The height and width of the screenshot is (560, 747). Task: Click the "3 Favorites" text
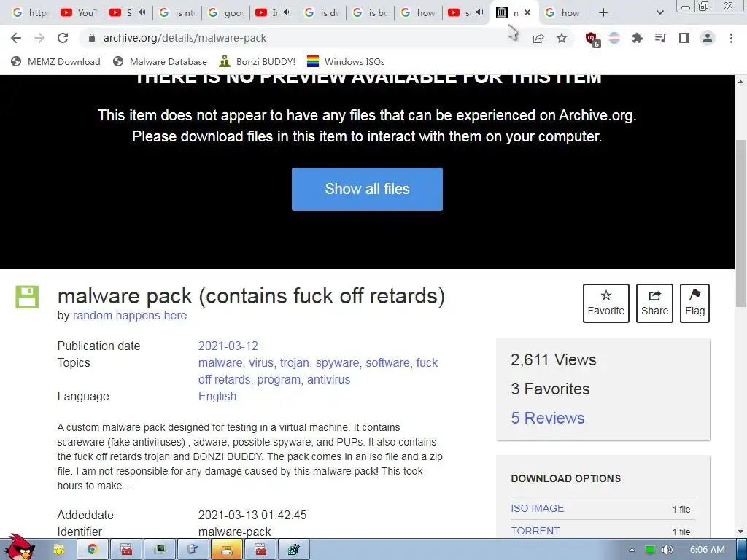(x=550, y=389)
